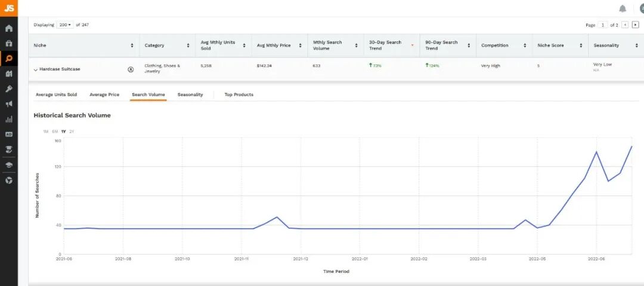Open the Top Products tab

(239, 95)
